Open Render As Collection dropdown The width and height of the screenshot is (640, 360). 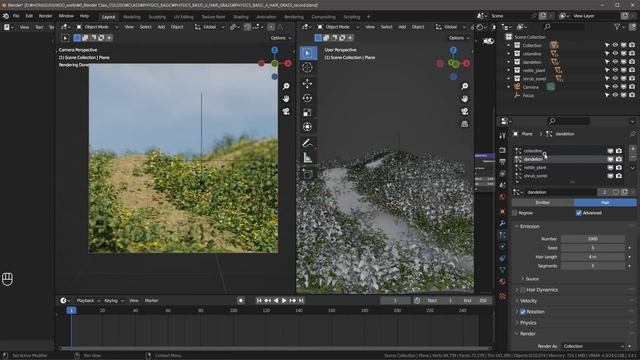click(x=593, y=346)
